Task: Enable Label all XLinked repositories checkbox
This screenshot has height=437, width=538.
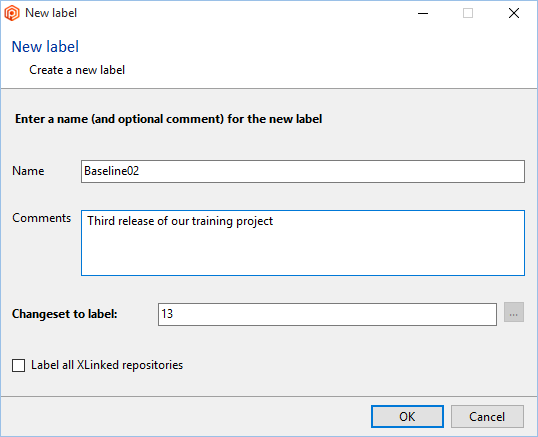Action: [x=19, y=365]
